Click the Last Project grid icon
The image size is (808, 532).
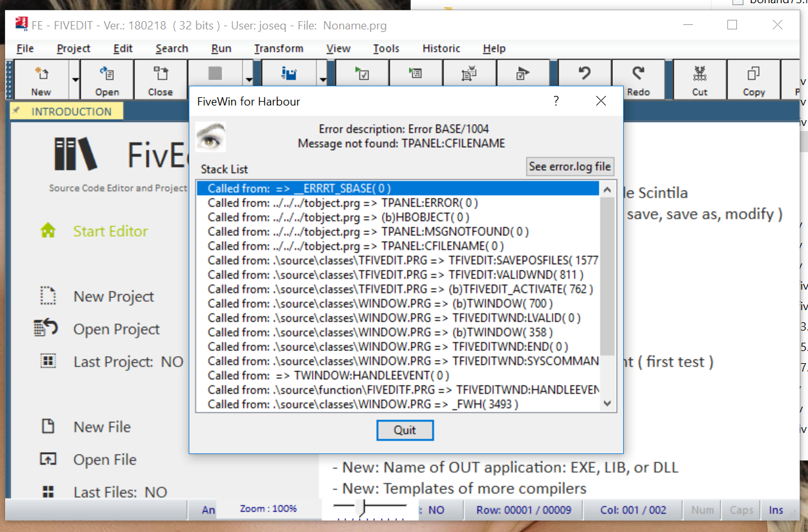pos(48,361)
